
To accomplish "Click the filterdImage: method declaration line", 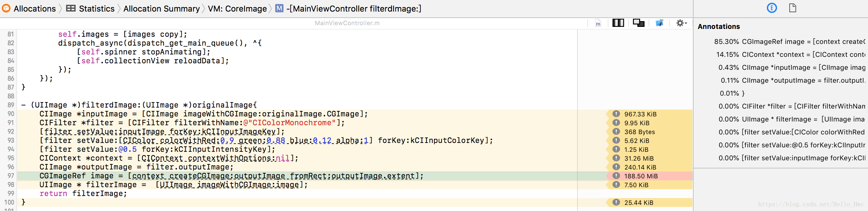I will click(139, 105).
